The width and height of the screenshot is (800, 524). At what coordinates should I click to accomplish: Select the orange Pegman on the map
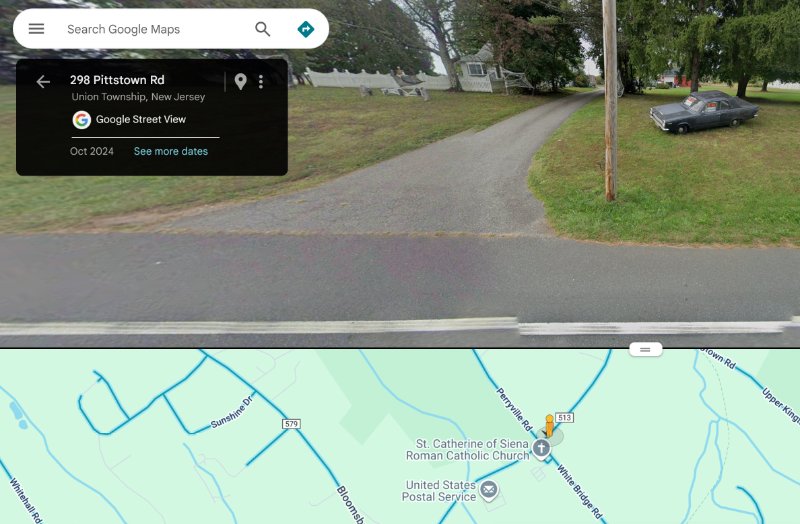pos(549,426)
